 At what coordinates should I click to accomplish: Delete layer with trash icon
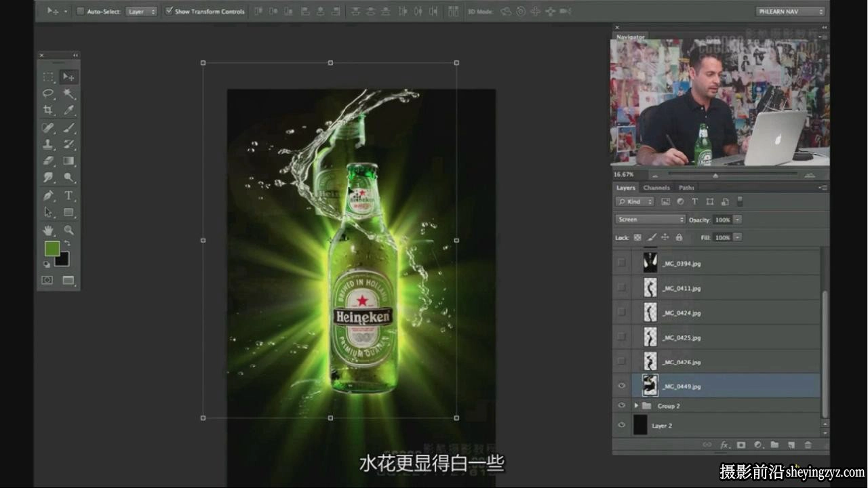point(808,445)
